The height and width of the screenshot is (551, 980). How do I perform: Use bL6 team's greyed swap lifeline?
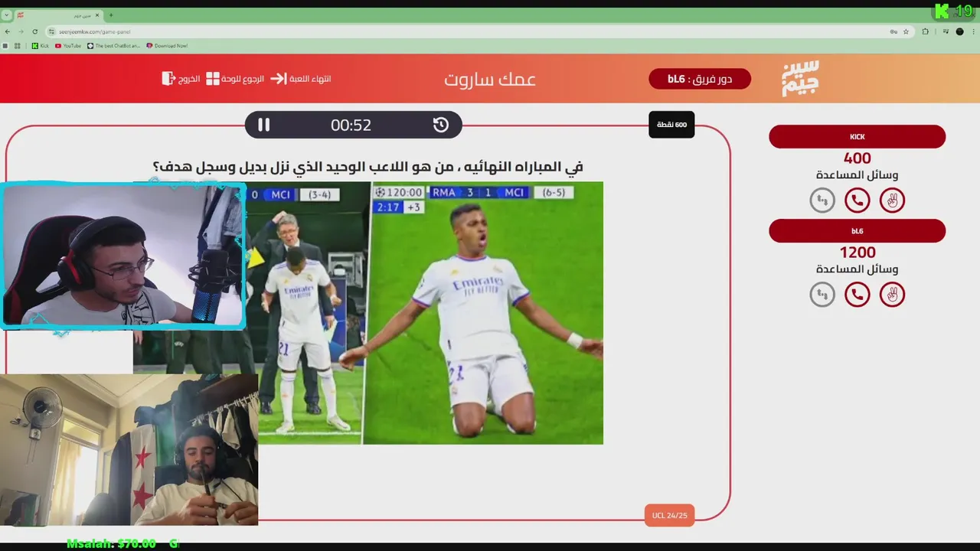point(822,295)
